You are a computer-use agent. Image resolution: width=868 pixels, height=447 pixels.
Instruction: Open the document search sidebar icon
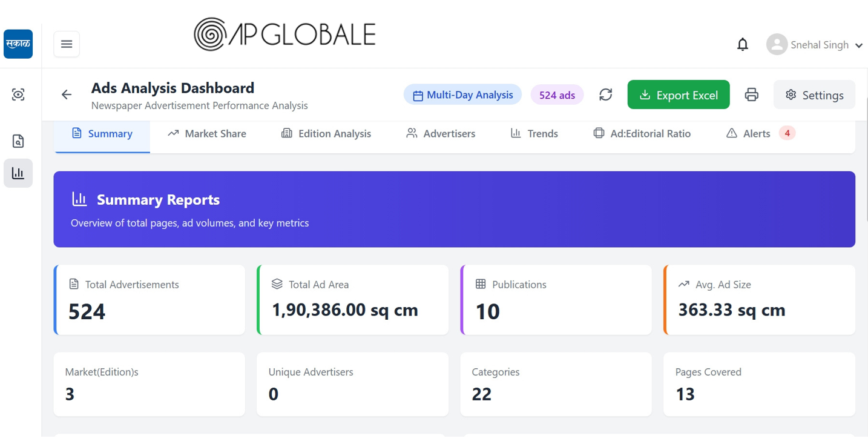18,141
